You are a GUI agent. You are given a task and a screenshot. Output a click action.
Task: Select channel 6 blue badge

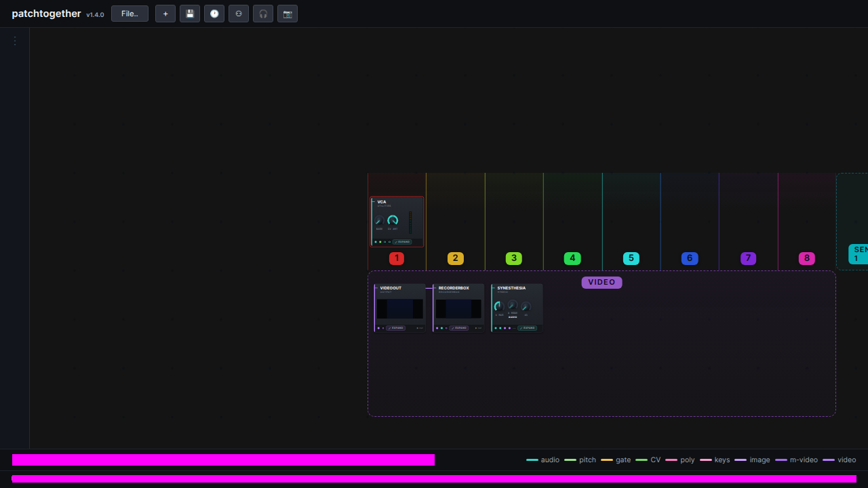pyautogui.click(x=690, y=258)
